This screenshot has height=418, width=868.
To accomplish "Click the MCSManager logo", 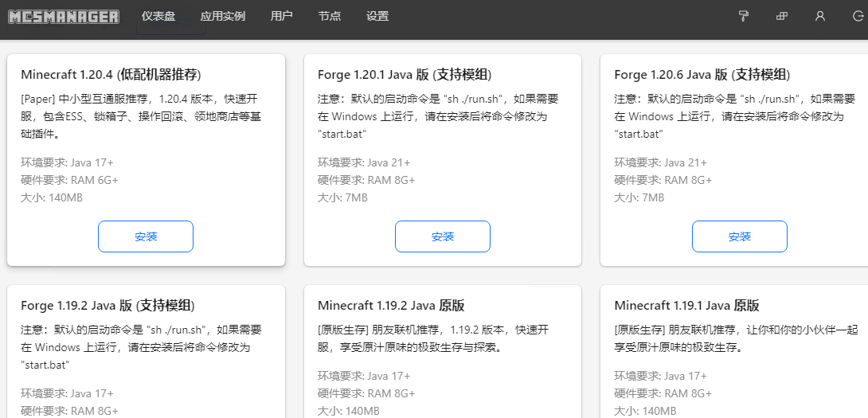I will [64, 17].
